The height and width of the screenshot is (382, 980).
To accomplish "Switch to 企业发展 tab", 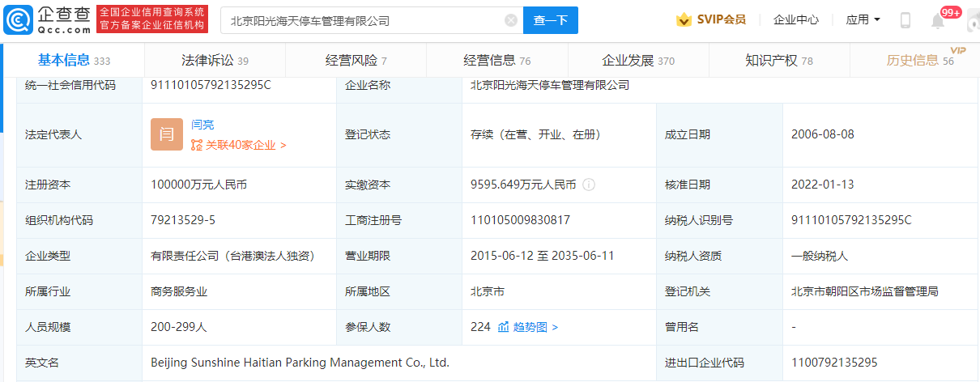I will 638,60.
